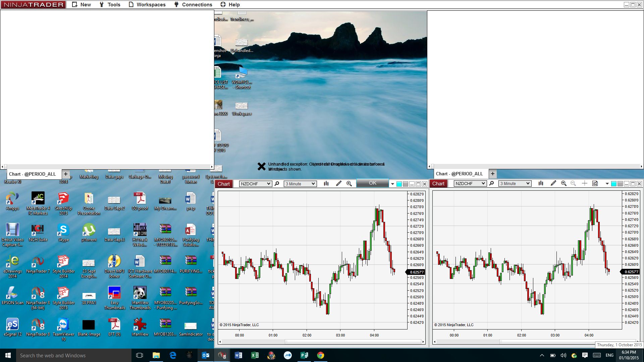Click the bar style icon in right chart
This screenshot has height=362, width=644.
541,183
